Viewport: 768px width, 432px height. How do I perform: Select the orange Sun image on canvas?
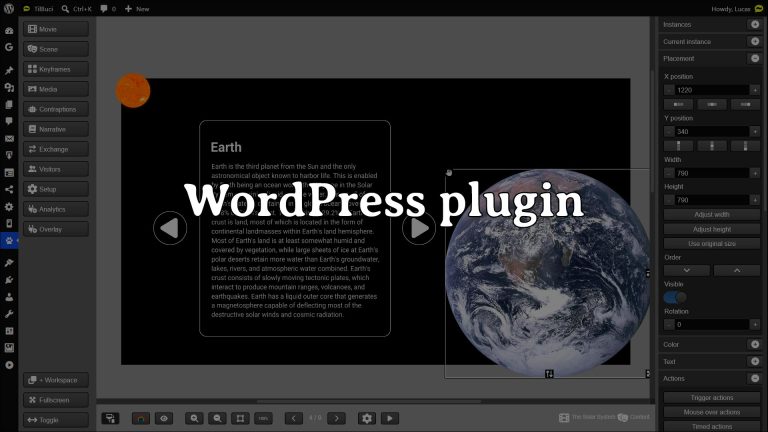(133, 90)
